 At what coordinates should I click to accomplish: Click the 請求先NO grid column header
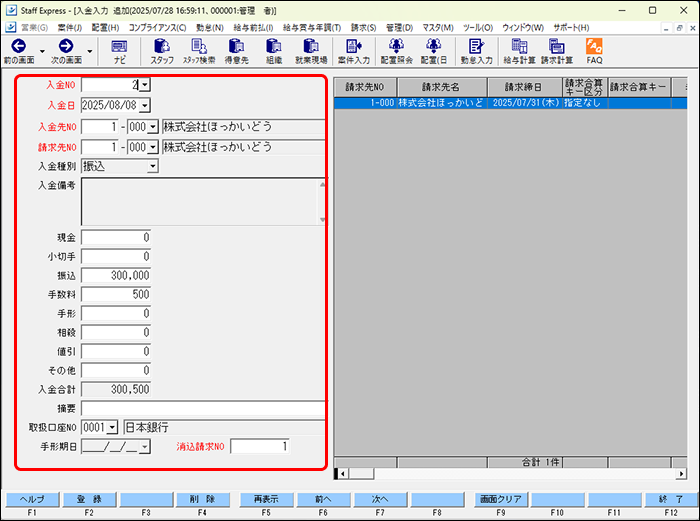pyautogui.click(x=365, y=87)
